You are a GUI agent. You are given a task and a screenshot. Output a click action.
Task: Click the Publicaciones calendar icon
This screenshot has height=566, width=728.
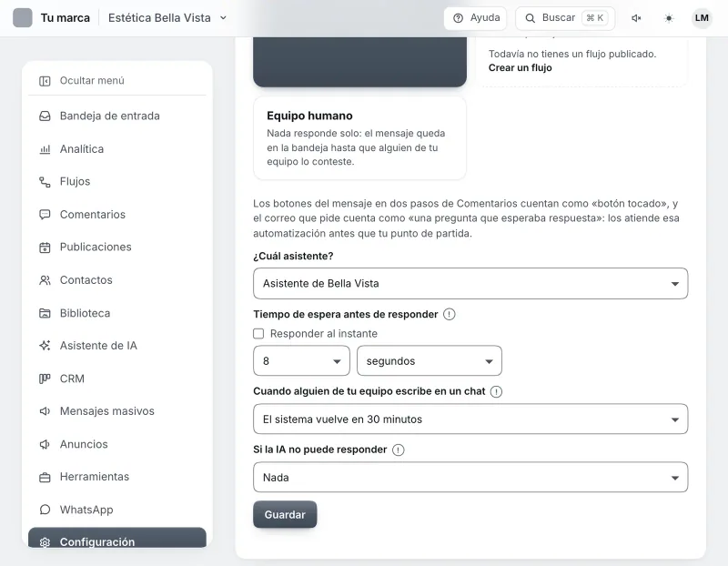[x=45, y=248]
